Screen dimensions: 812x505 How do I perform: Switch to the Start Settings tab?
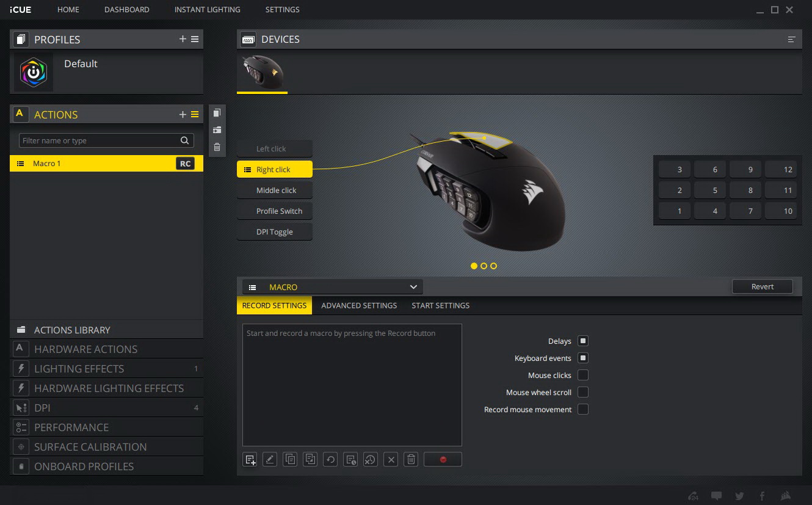[441, 305]
